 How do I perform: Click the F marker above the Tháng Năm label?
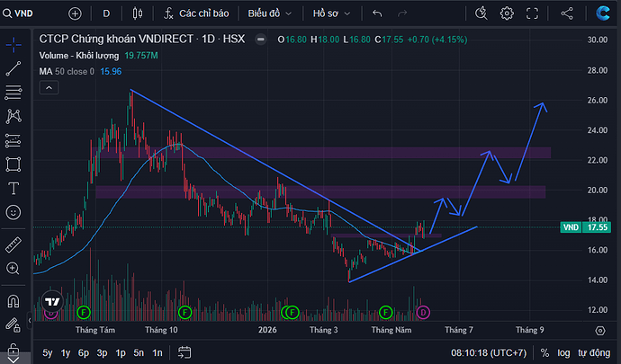point(385,313)
